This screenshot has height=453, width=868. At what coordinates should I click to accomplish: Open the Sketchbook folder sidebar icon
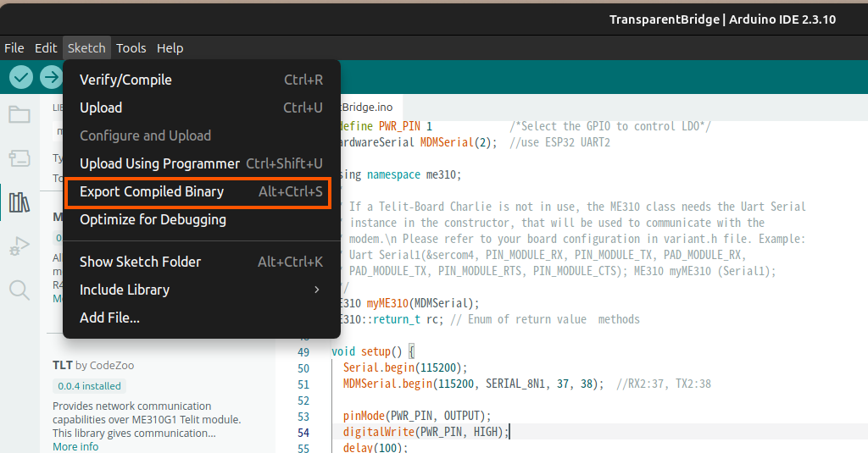[19, 114]
